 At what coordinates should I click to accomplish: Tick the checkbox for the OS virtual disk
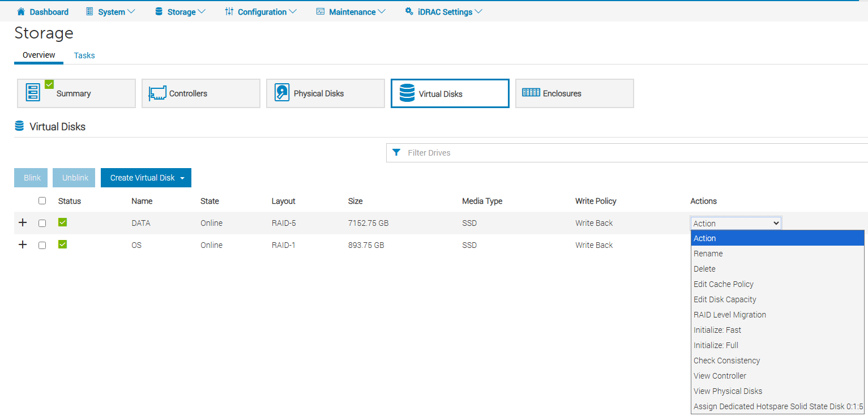coord(42,245)
